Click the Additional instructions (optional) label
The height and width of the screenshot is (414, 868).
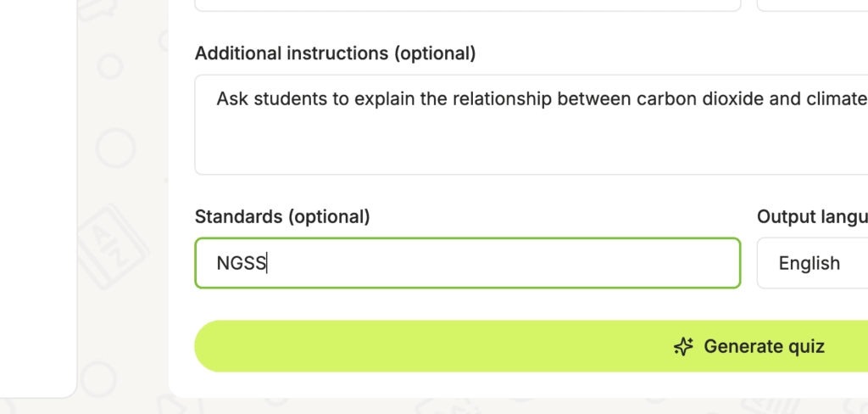click(x=336, y=53)
